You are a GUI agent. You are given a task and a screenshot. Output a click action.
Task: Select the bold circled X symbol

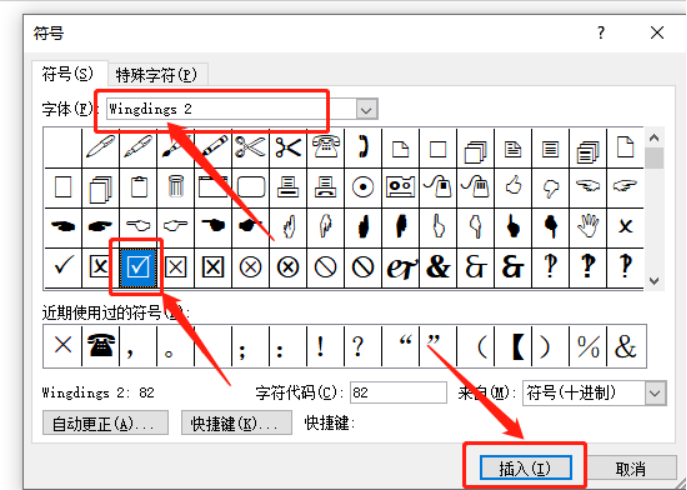tap(288, 267)
